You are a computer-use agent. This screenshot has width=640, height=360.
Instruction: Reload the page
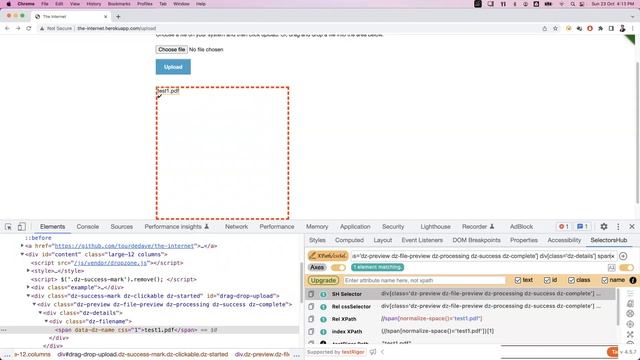click(29, 29)
